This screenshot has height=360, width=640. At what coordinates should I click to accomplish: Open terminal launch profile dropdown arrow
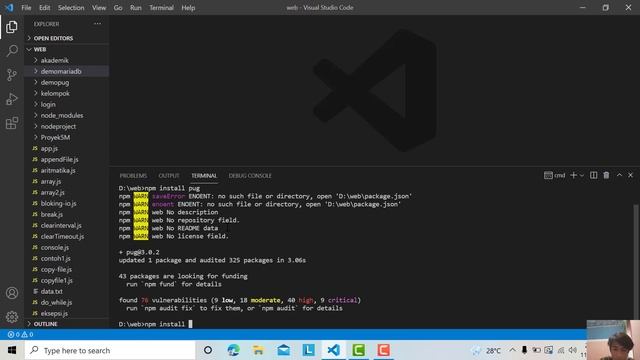582,176
